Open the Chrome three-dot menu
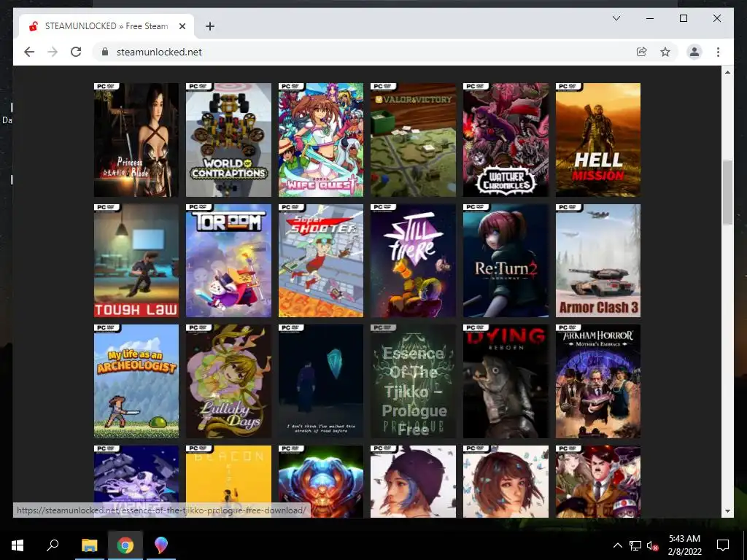Image resolution: width=747 pixels, height=560 pixels. [718, 52]
